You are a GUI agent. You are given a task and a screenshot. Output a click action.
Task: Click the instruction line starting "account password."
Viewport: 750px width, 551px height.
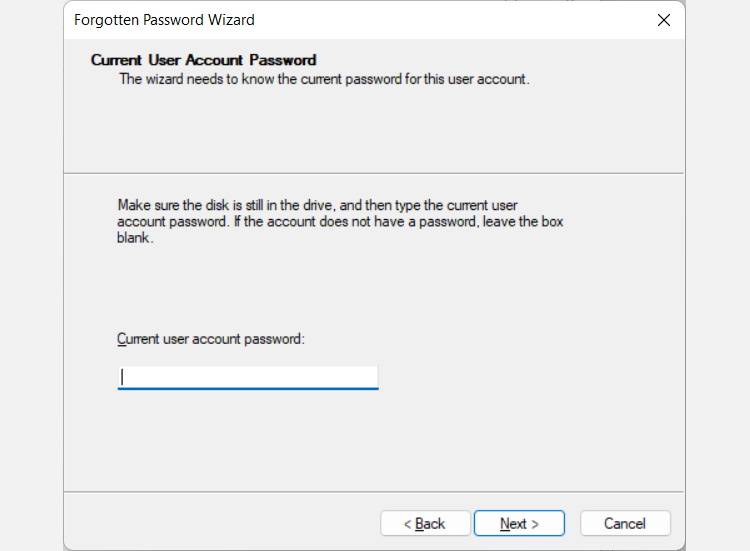(x=340, y=221)
